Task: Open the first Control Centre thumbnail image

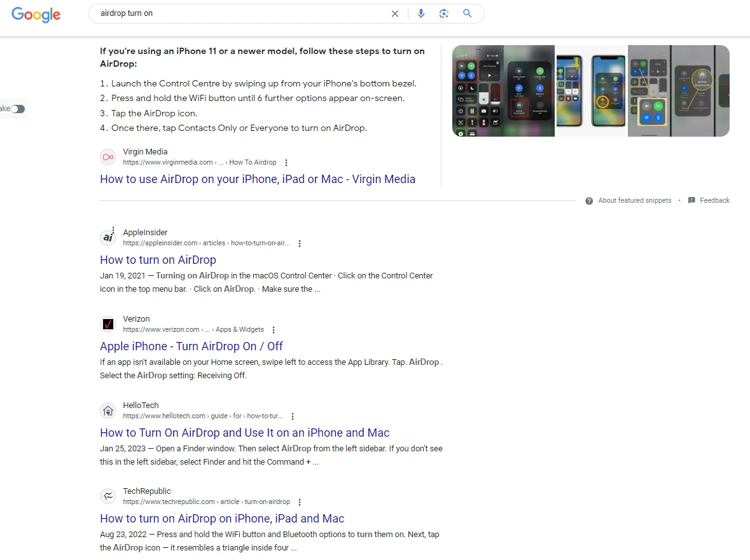Action: coord(503,91)
